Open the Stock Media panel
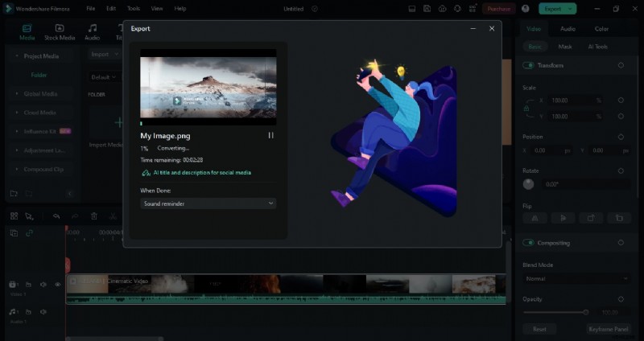Screen dimensions: 644x341 coord(60,32)
